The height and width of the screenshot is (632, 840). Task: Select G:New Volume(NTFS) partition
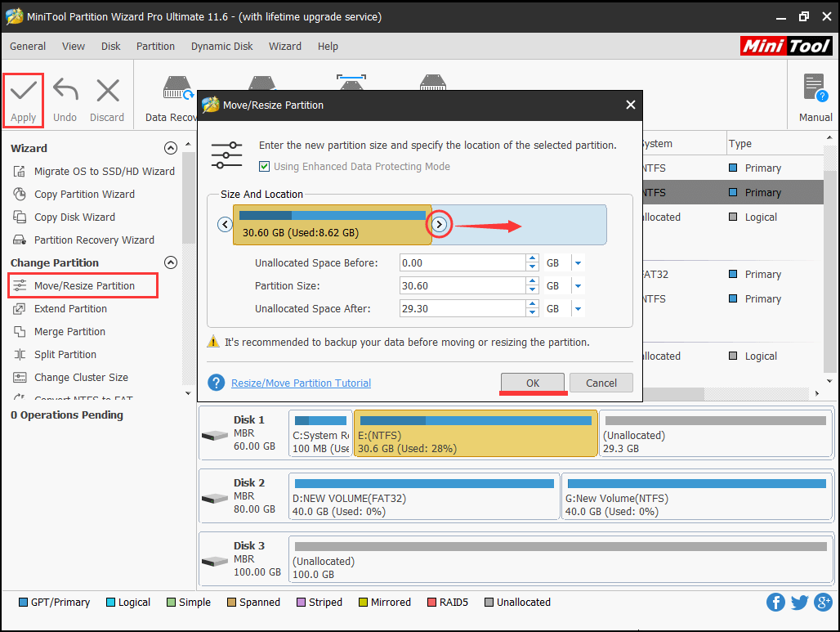point(696,496)
